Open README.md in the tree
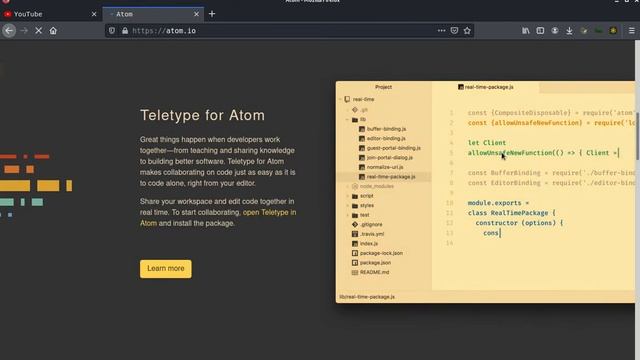The image size is (640, 360). [x=370, y=272]
